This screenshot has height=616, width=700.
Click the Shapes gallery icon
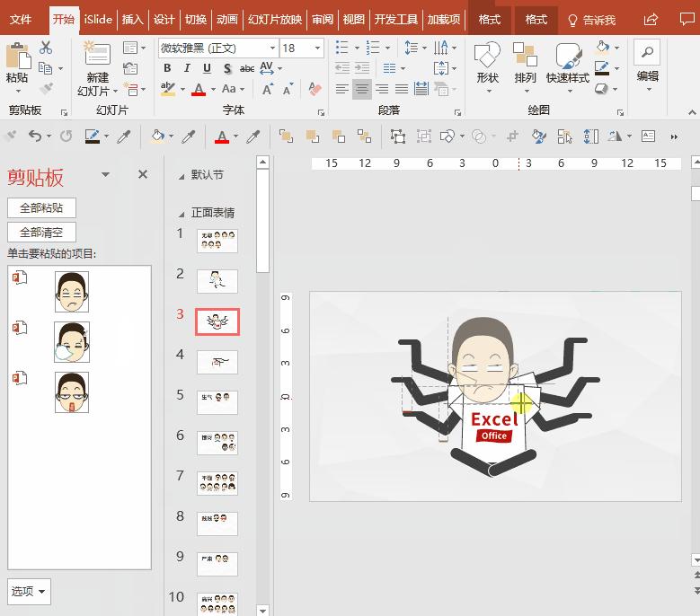click(487, 57)
